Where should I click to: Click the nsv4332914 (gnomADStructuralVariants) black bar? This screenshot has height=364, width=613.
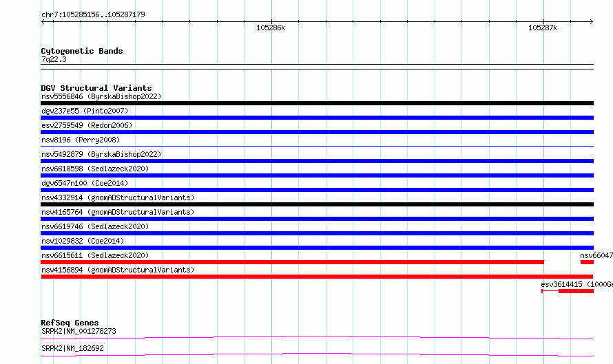[x=317, y=204]
